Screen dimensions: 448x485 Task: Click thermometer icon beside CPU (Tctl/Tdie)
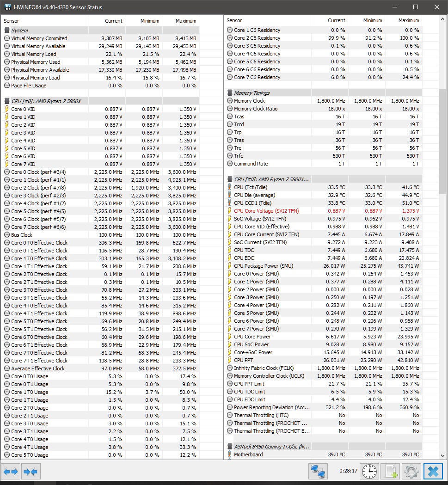point(230,187)
